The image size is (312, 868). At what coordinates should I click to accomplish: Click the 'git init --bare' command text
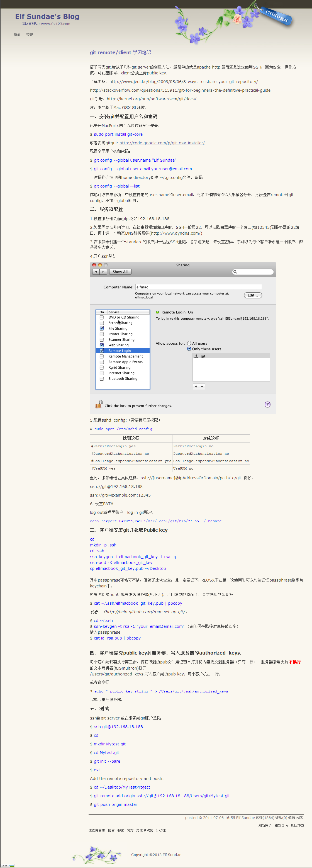pyautogui.click(x=107, y=761)
